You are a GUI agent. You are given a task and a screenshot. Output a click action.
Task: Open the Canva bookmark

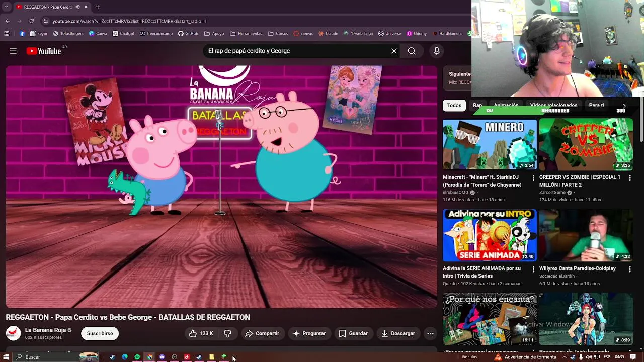click(x=98, y=34)
